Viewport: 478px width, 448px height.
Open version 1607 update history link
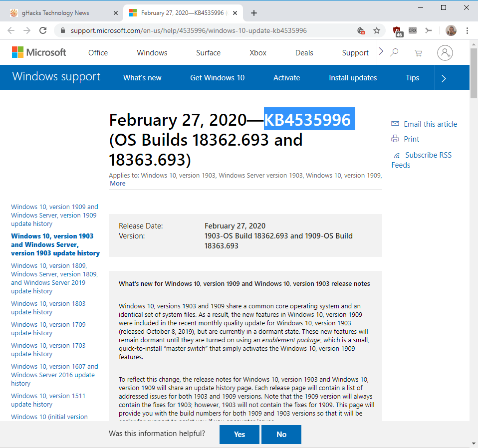click(x=54, y=375)
